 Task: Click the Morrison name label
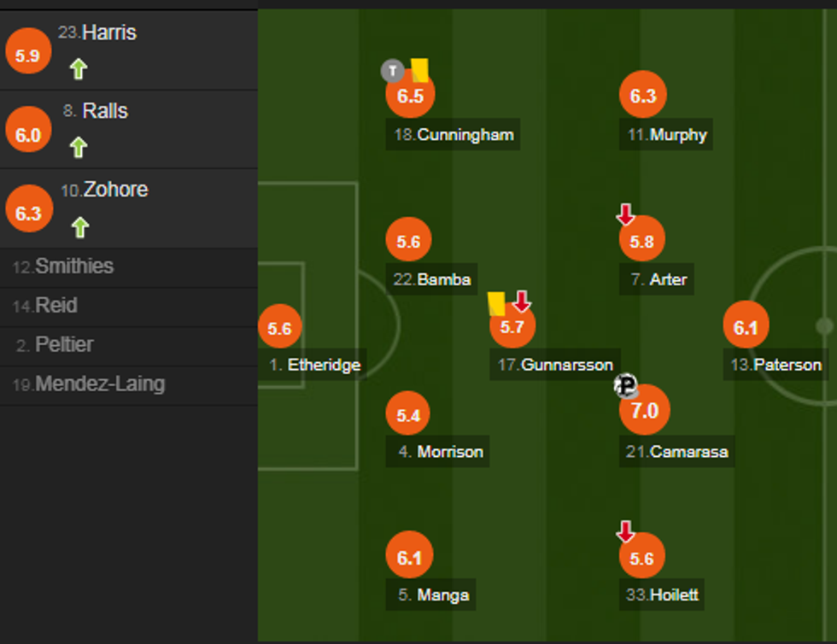449,452
